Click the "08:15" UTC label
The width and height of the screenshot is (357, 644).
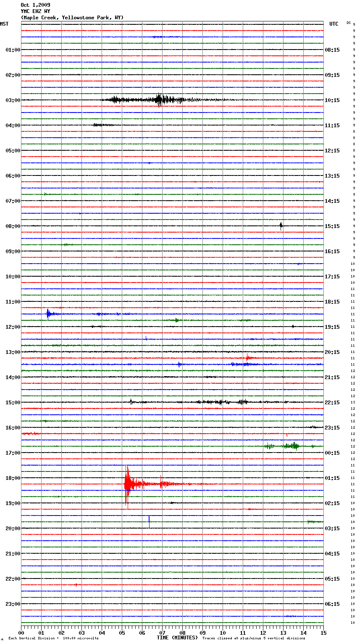[332, 50]
